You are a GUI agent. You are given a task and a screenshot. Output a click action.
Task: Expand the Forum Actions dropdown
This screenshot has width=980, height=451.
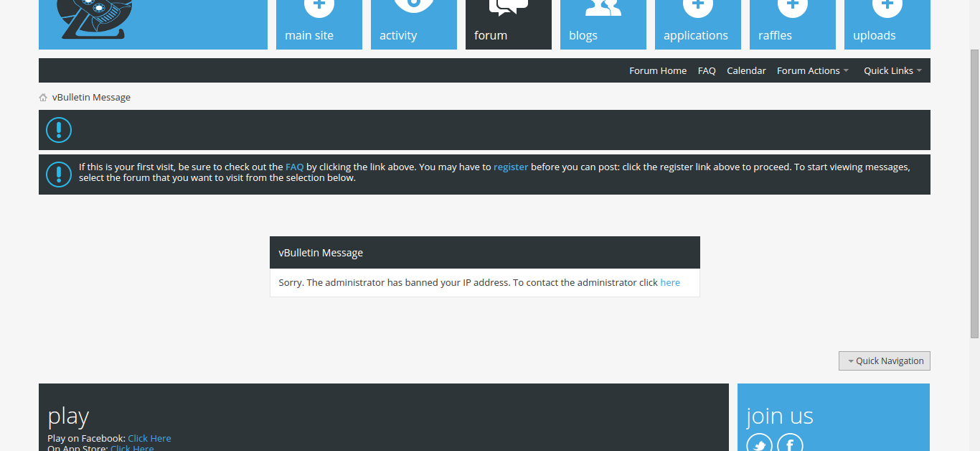(812, 70)
